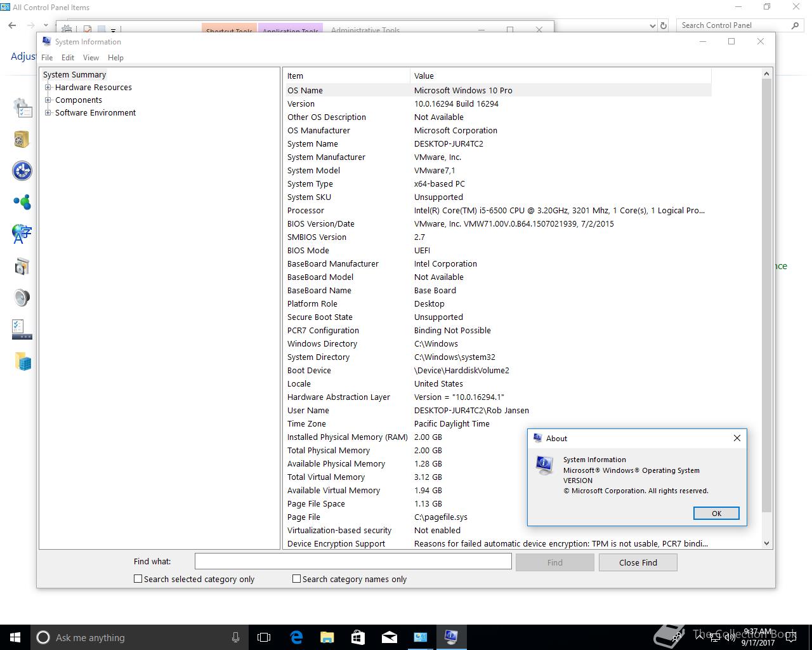
Task: Expand Components tree node
Action: pos(48,100)
